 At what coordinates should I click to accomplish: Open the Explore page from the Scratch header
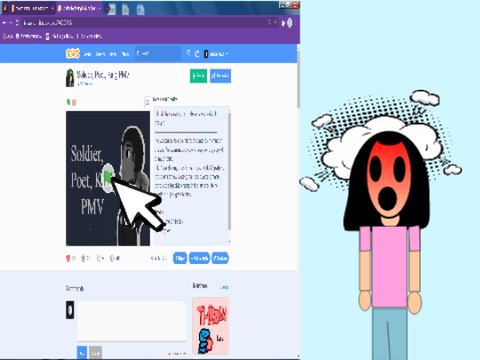[x=100, y=54]
